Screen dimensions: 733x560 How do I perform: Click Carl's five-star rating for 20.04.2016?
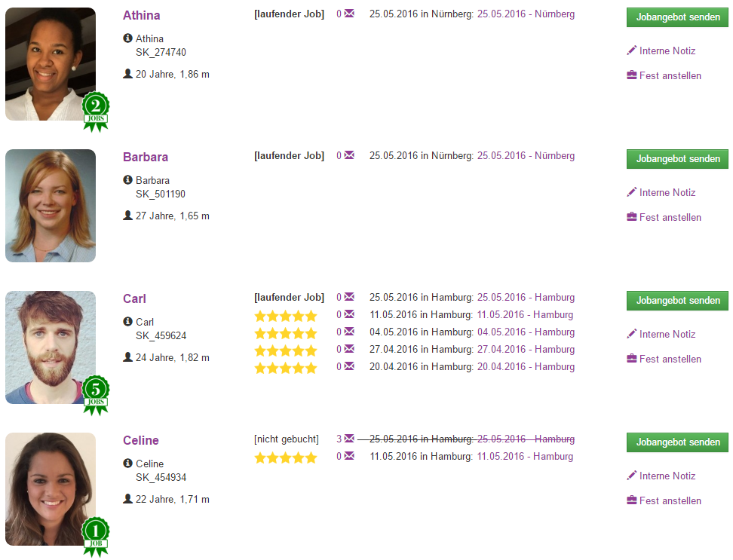[x=286, y=368]
